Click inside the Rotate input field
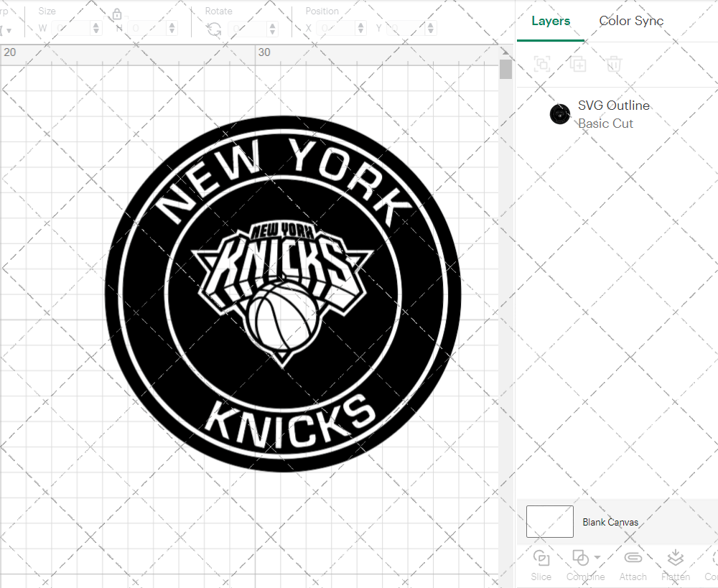Image resolution: width=718 pixels, height=588 pixels. pos(248,28)
